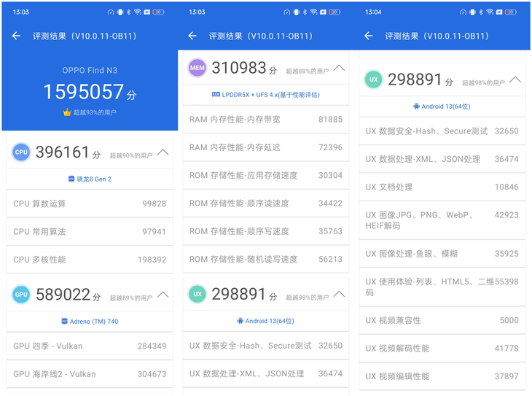
Task: Click the purple MEM badge icon
Action: click(x=197, y=68)
